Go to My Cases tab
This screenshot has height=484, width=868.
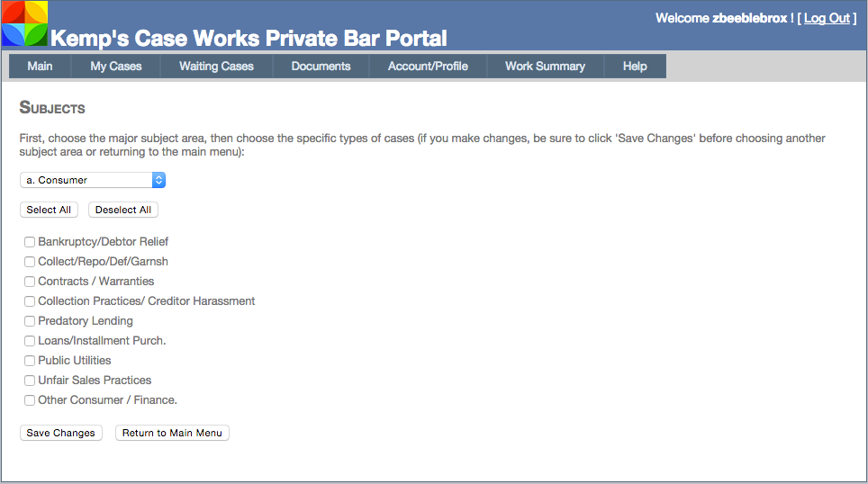click(116, 66)
